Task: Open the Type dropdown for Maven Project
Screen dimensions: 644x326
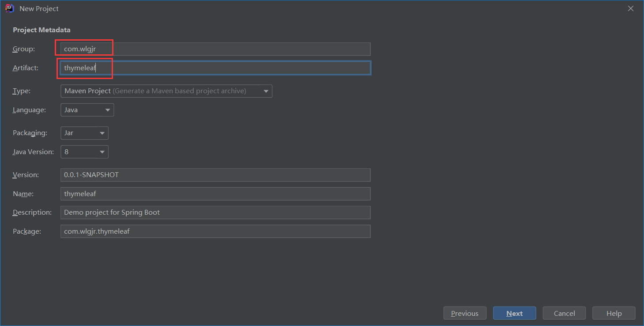Action: click(166, 91)
